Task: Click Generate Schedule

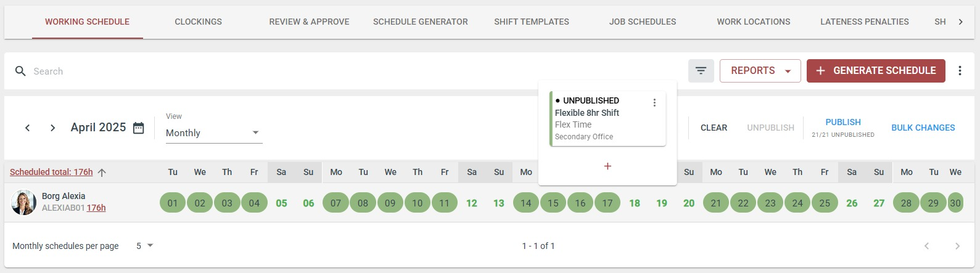Action: coord(876,71)
